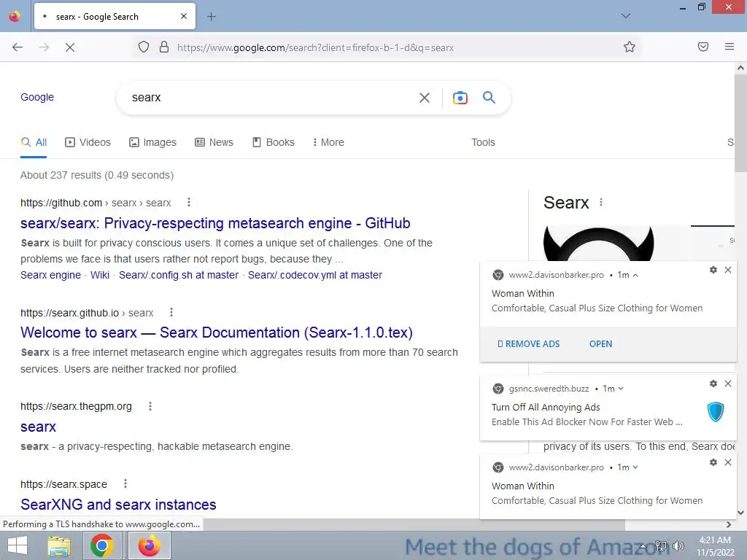Screen dimensions: 747x560
Task: Open settings gear on the bottom Woman Within notification
Action: (713, 462)
